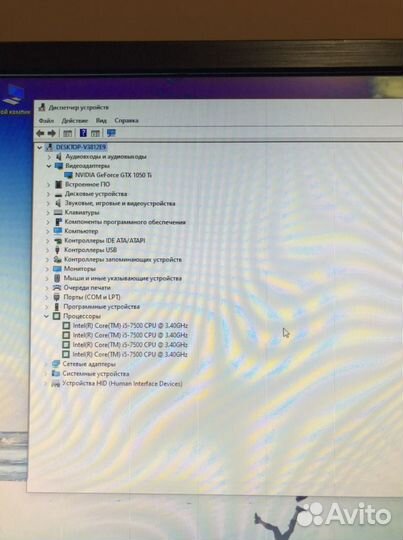Open the Файл menu
The image size is (403, 540).
click(46, 121)
